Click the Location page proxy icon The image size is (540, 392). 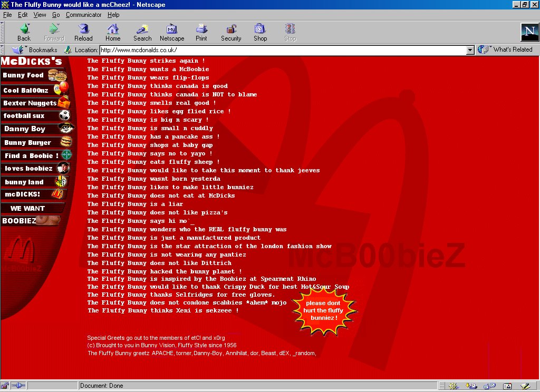point(68,50)
